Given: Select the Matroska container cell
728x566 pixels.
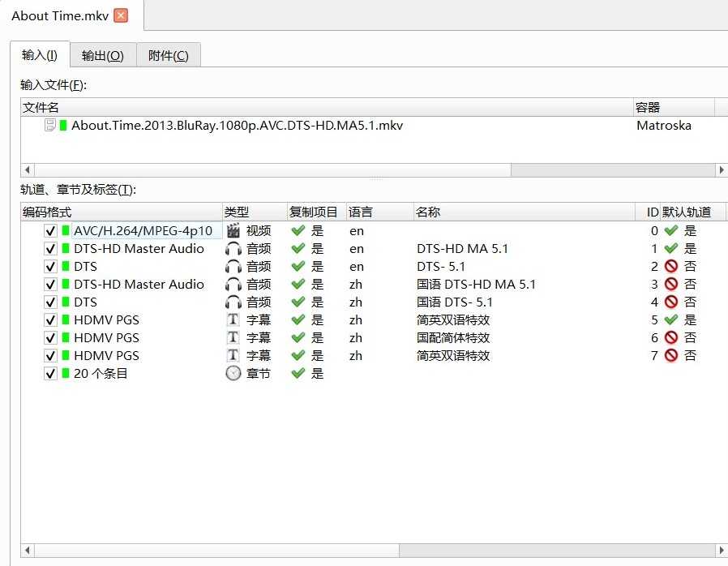Looking at the screenshot, I should 664,126.
